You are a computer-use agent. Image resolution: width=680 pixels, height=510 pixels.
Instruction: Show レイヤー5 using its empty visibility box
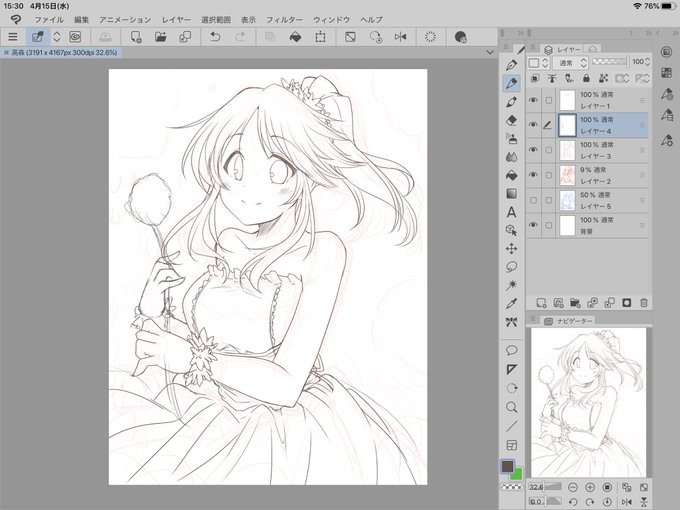[533, 200]
